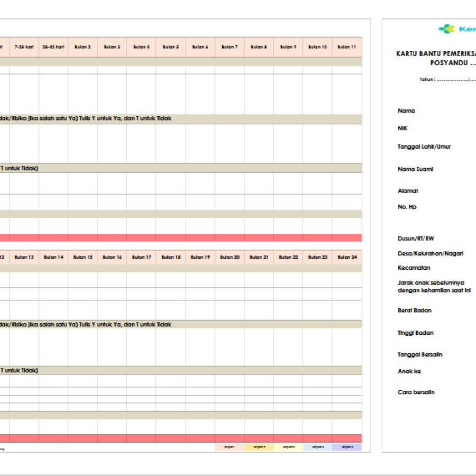
Task: Click the 'NIK' field label
Action: [x=402, y=129]
